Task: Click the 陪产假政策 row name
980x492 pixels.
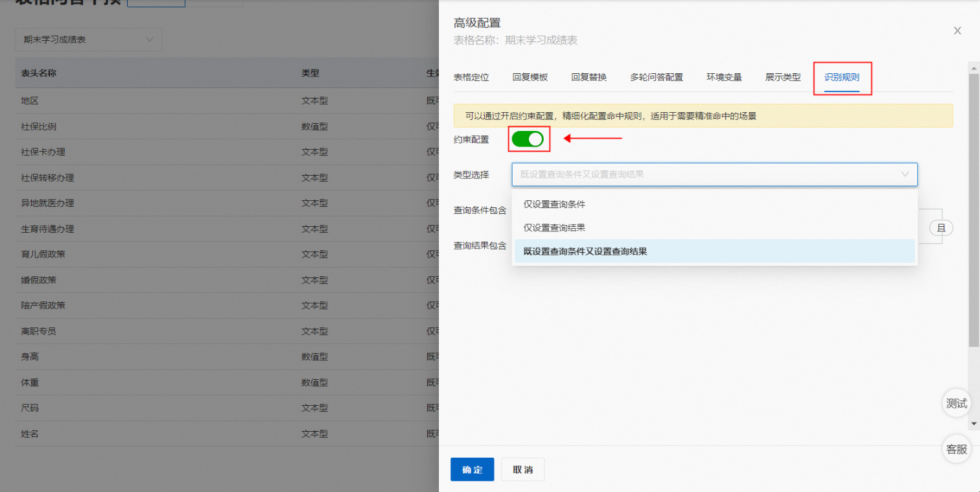Action: 43,305
